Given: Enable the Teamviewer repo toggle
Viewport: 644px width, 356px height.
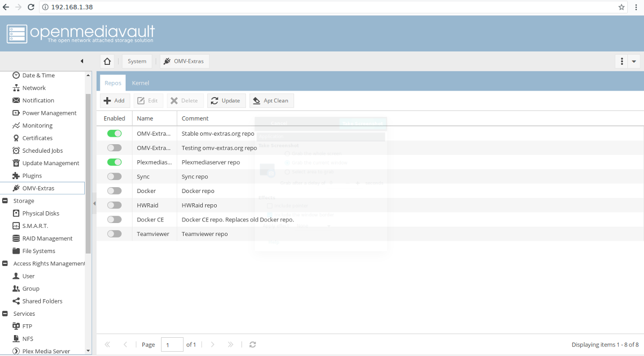Looking at the screenshot, I should pos(114,234).
